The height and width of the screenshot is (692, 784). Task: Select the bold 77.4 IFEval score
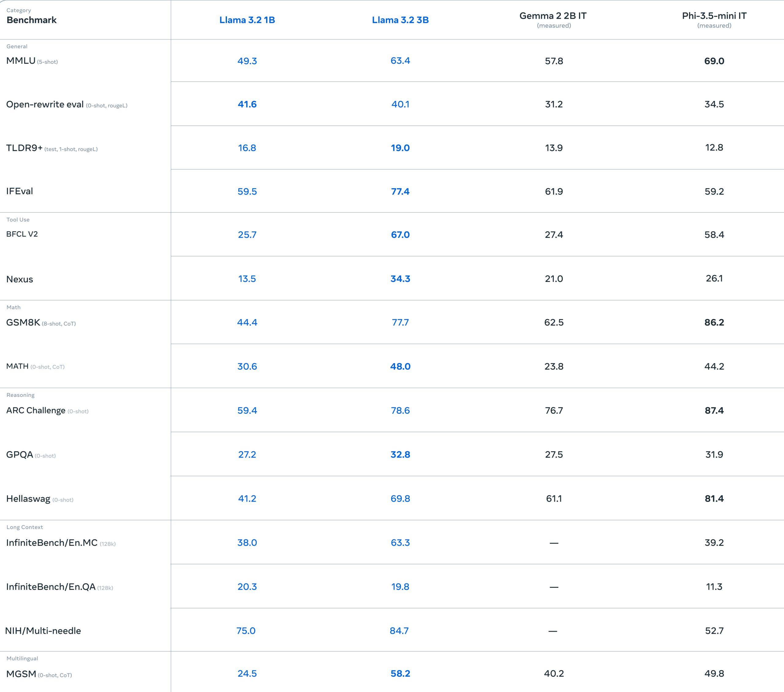tap(400, 191)
